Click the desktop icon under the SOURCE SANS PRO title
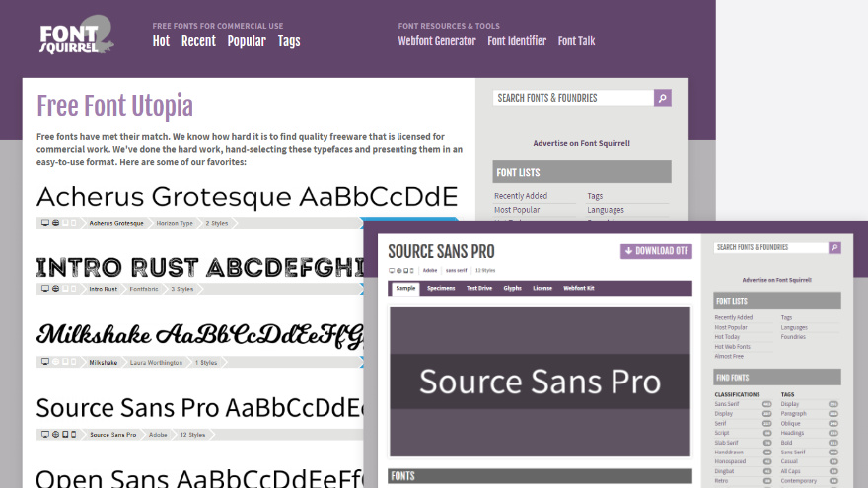868x488 pixels. [393, 269]
